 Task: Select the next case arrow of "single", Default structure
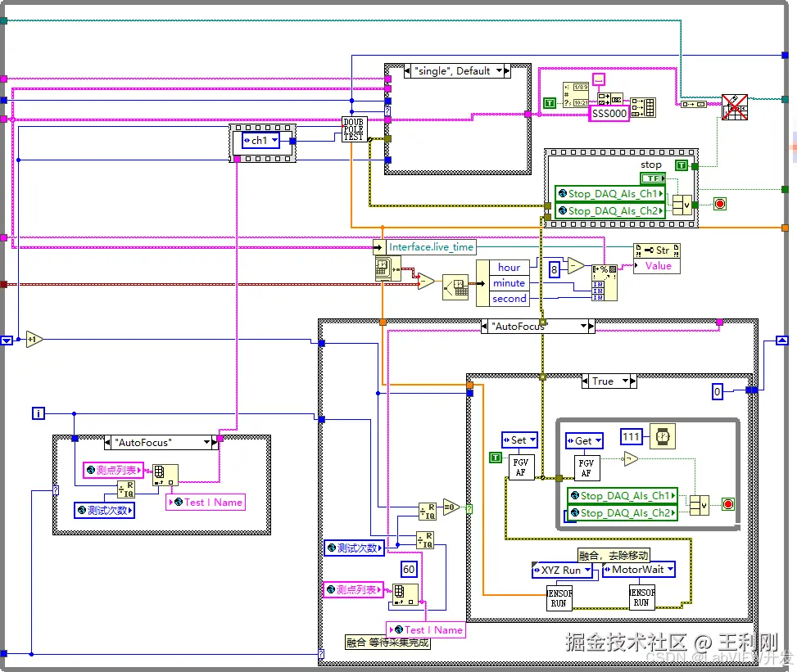click(x=507, y=71)
